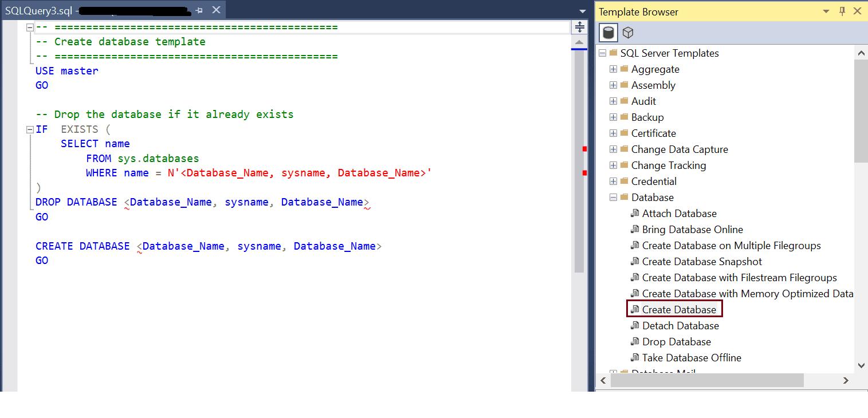
Task: Collapse the Database folder
Action: [x=613, y=198]
